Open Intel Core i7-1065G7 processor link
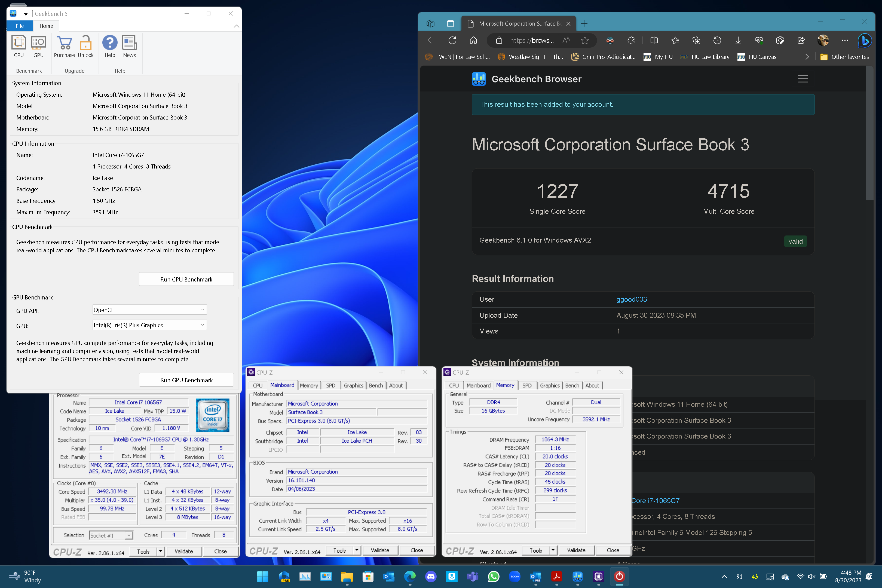The image size is (882, 588). pyautogui.click(x=656, y=501)
